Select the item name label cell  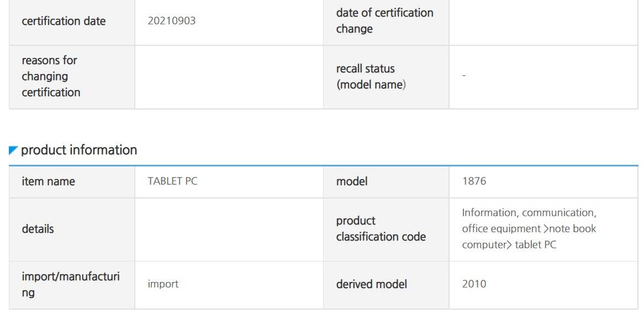72,182
